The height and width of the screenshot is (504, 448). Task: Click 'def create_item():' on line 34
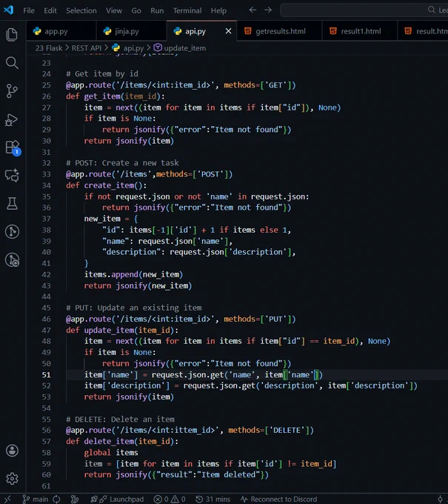[107, 185]
